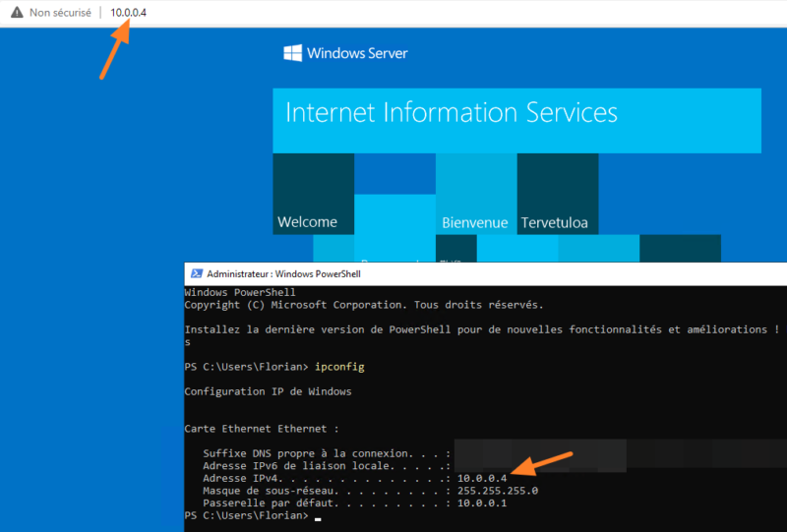Screen dimensions: 787x532
Task: Click the ipconfig command in console
Action: (x=341, y=366)
